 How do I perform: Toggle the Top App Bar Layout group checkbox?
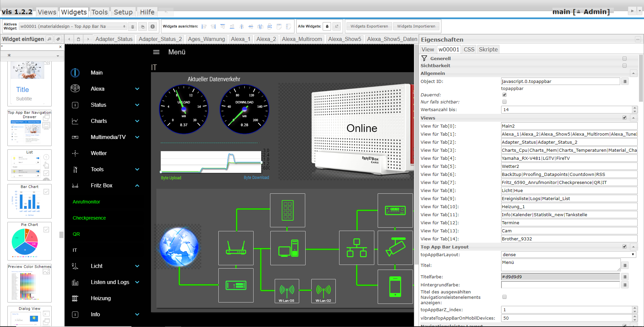click(625, 246)
